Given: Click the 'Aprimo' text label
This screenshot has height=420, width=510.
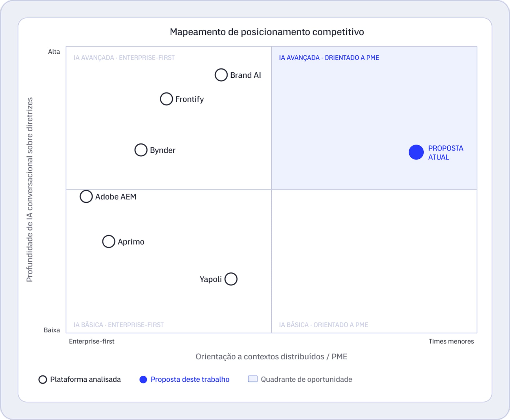Looking at the screenshot, I should pos(131,242).
